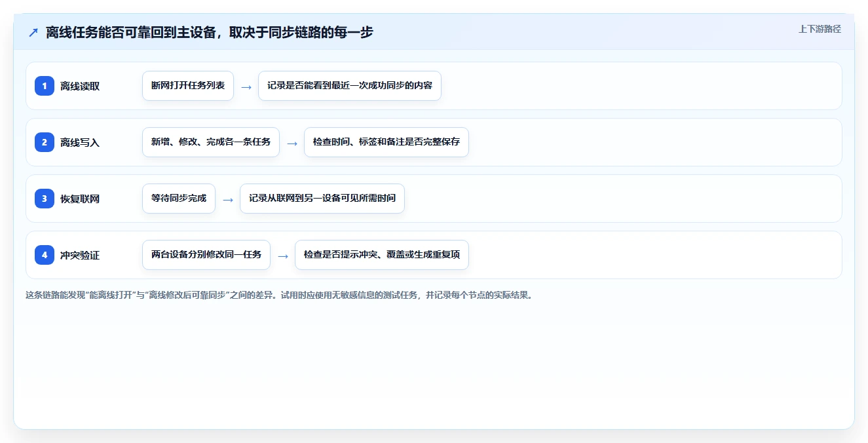Image resolution: width=868 pixels, height=443 pixels.
Task: Click the 离线写入 step label
Action: [80, 142]
